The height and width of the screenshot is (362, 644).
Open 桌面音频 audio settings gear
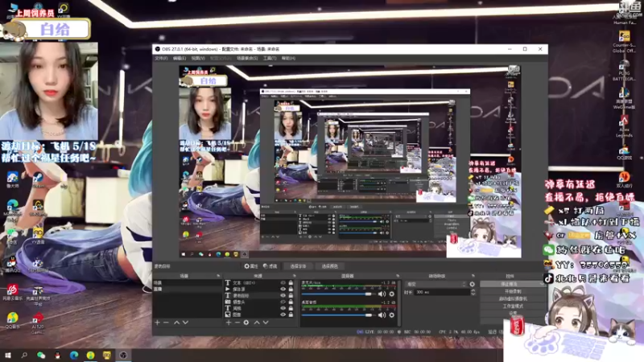click(392, 315)
